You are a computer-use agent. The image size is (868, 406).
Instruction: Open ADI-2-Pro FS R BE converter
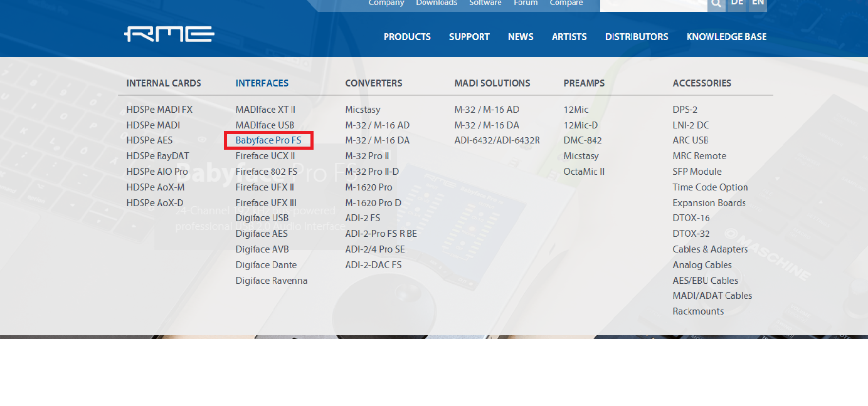pyautogui.click(x=381, y=234)
